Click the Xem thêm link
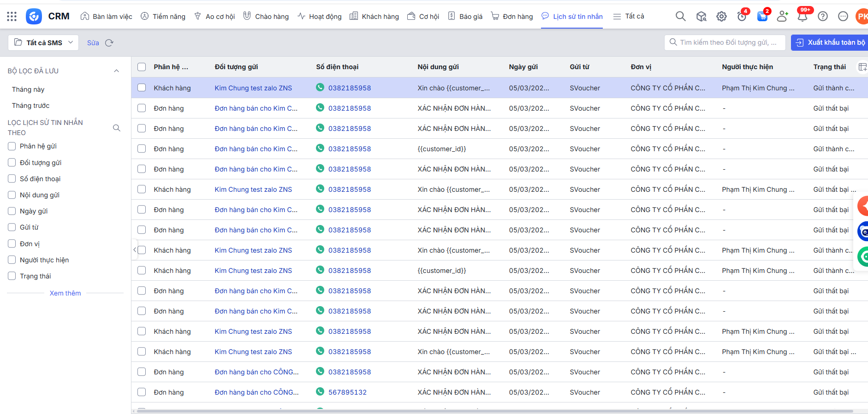Image resolution: width=868 pixels, height=414 pixels. 65,293
